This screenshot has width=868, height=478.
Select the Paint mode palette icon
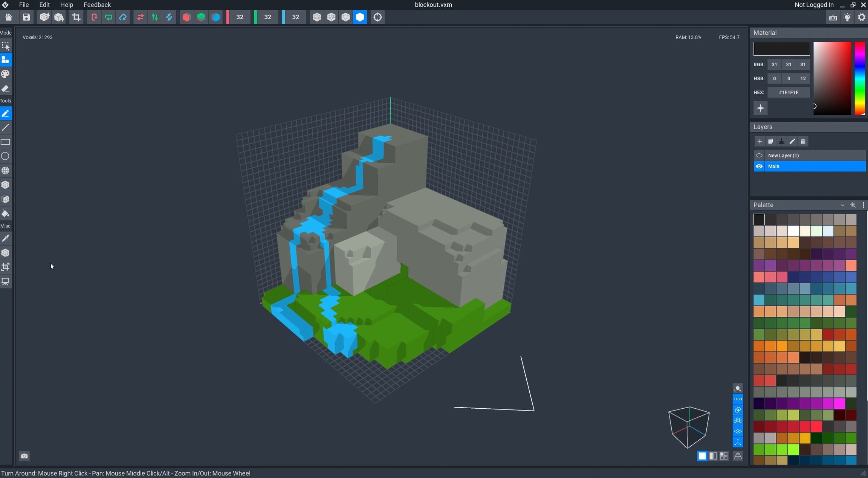coord(6,74)
